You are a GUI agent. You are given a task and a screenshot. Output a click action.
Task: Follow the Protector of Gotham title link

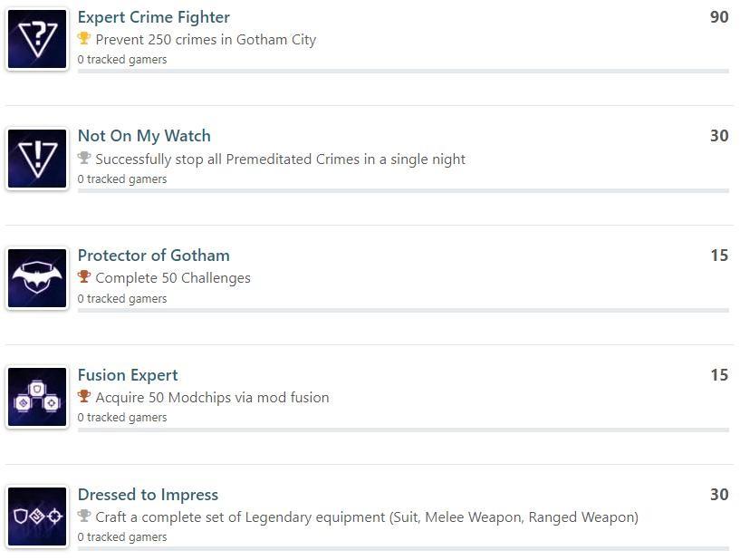coord(154,256)
